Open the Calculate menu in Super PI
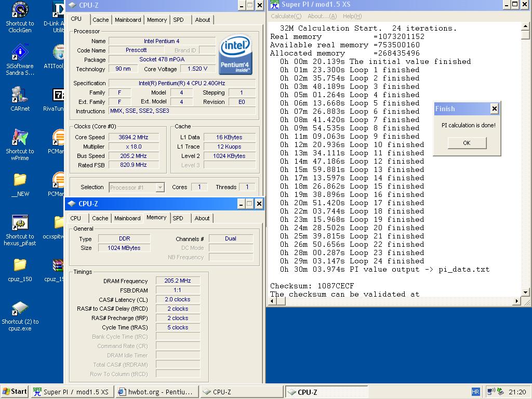The width and height of the screenshot is (532, 399). [x=286, y=16]
